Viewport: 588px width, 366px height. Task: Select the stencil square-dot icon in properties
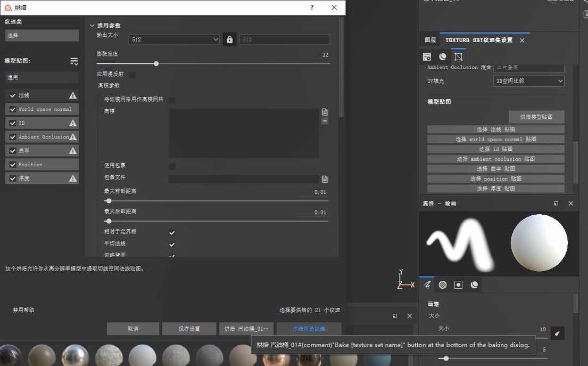(x=458, y=285)
